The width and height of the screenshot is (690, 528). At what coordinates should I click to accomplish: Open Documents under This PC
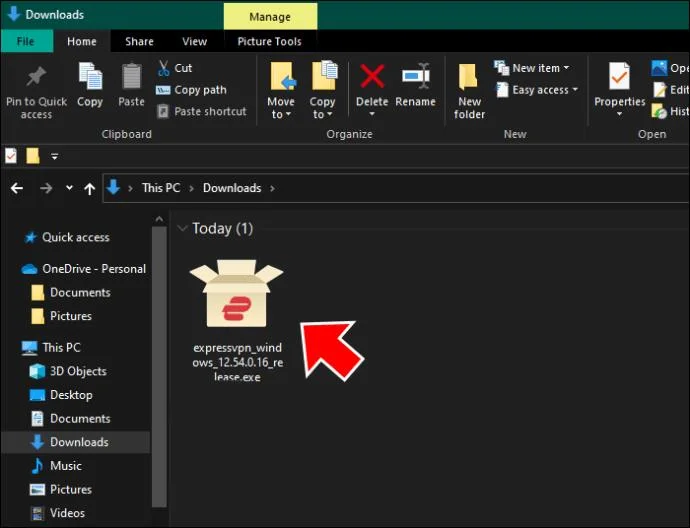point(70,418)
